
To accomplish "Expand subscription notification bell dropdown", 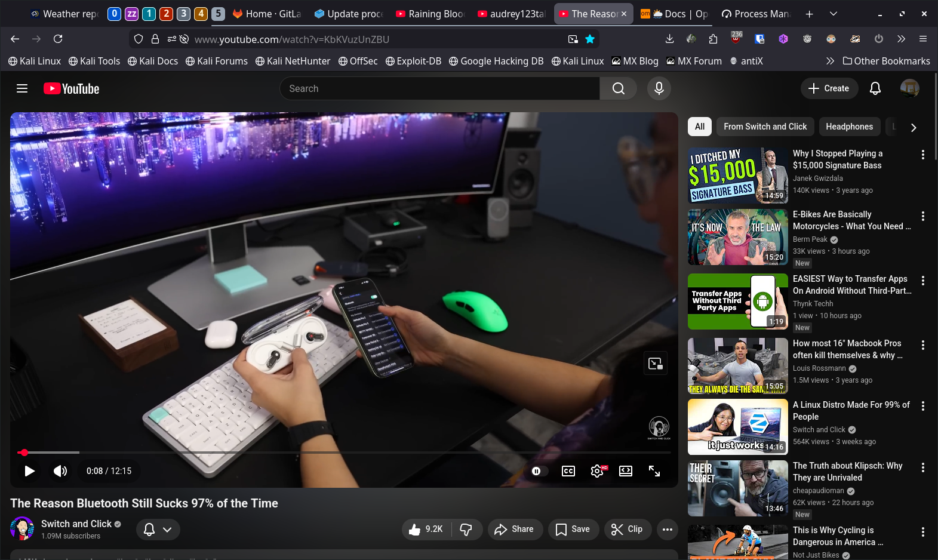I will [x=158, y=529].
